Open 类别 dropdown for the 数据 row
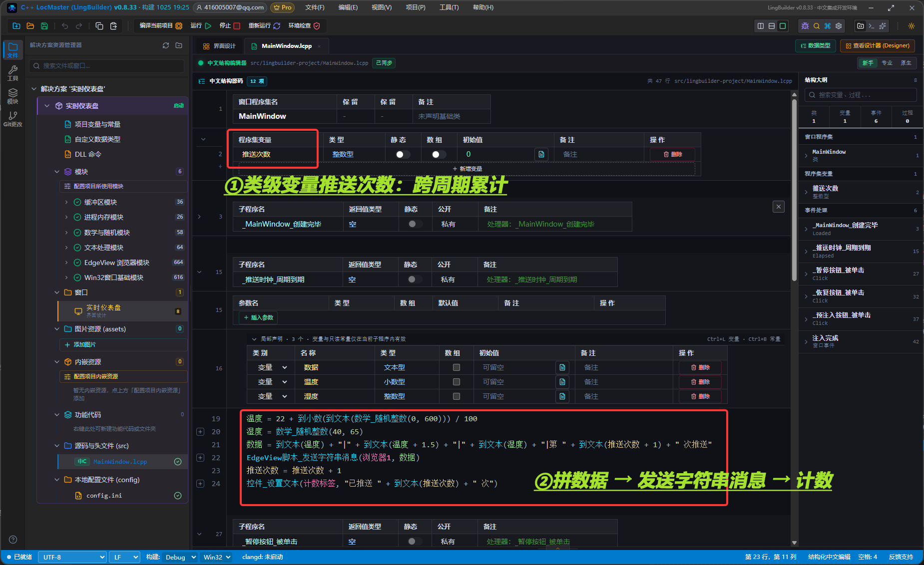Image resolution: width=924 pixels, height=565 pixels. 272,367
